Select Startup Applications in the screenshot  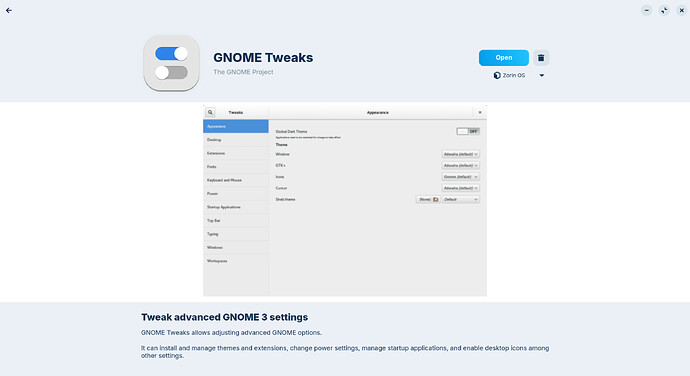[x=236, y=207]
